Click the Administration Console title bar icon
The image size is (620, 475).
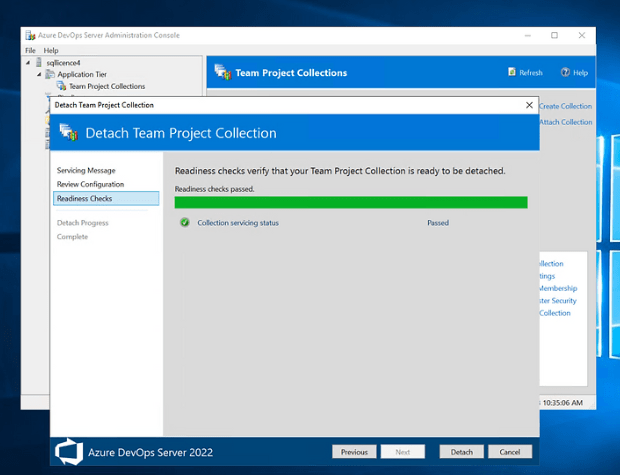[x=30, y=35]
